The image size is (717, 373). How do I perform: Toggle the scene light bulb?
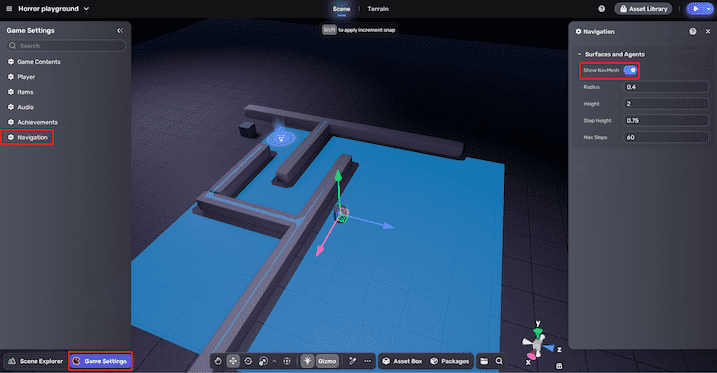pos(308,361)
